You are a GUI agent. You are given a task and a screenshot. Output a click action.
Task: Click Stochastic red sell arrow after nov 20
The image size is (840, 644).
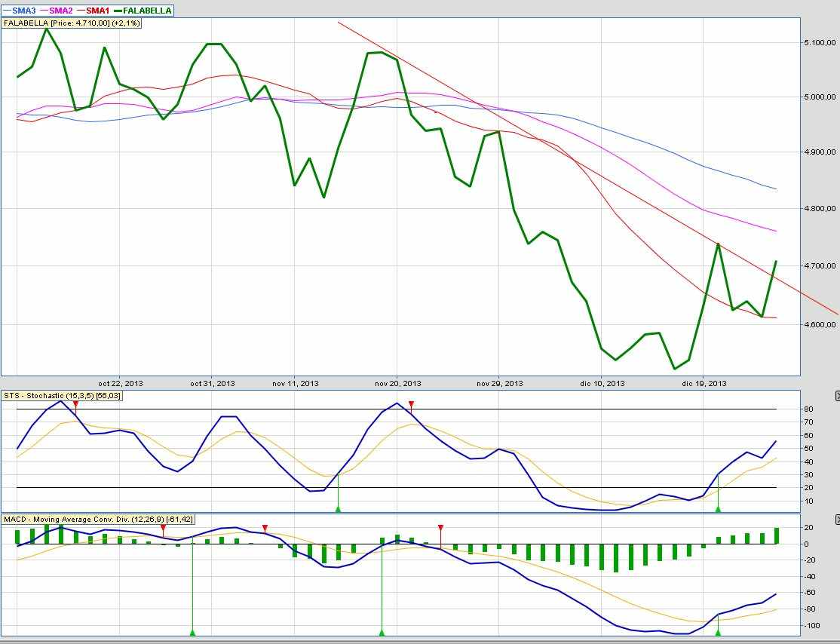[x=411, y=405]
